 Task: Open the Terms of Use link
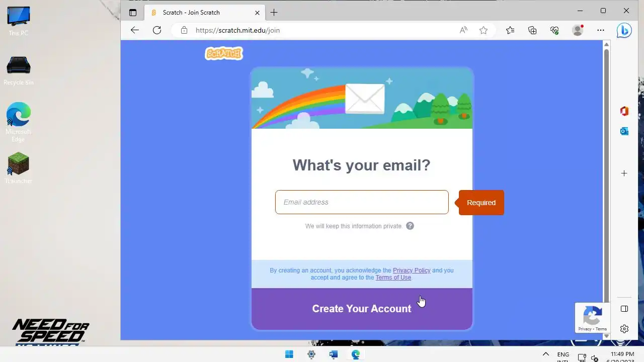pos(393,278)
